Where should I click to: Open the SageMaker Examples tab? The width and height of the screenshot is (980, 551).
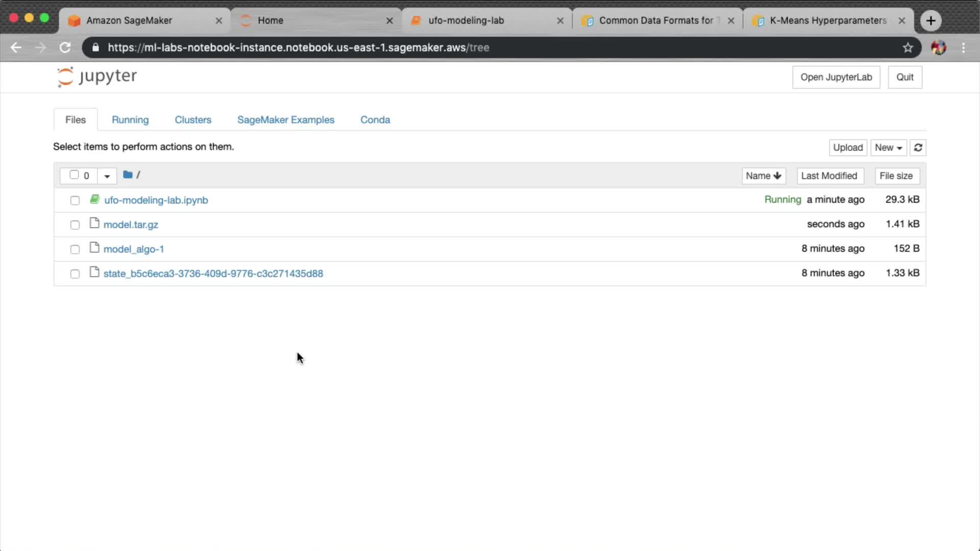[x=285, y=119]
